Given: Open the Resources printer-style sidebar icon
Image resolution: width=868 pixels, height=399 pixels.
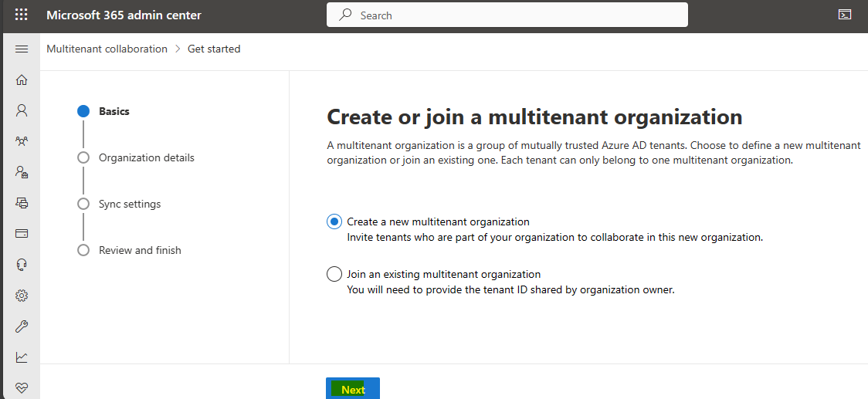Looking at the screenshot, I should pyautogui.click(x=22, y=203).
